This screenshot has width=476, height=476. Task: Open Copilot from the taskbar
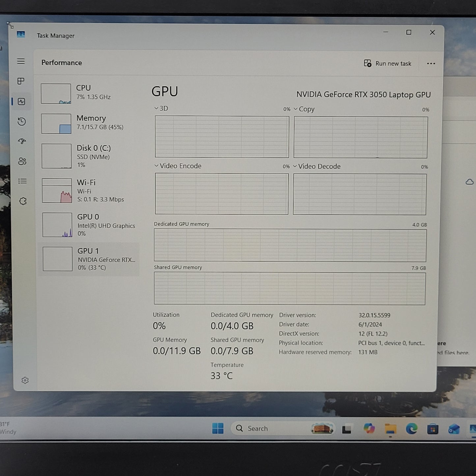tap(369, 429)
